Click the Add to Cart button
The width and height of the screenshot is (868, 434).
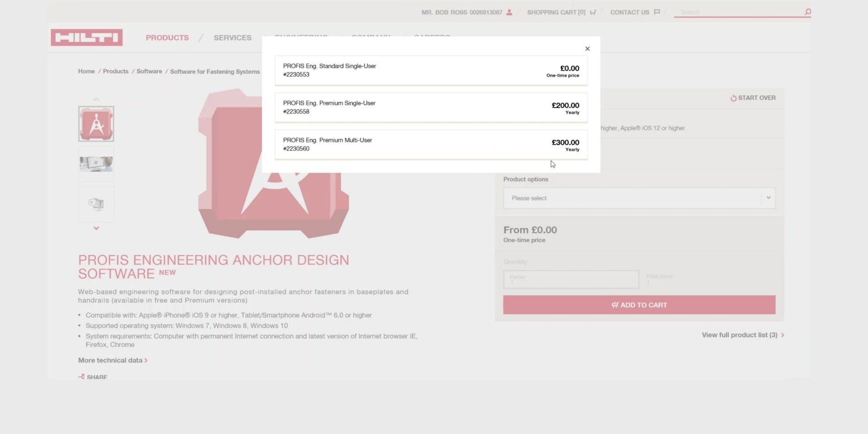[x=639, y=305]
